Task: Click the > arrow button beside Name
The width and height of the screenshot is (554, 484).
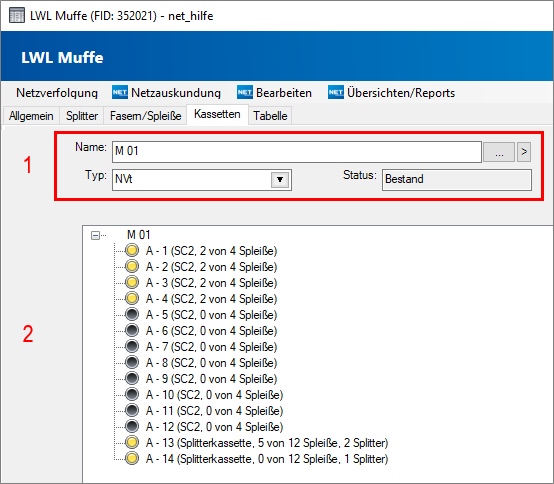Action: [524, 152]
